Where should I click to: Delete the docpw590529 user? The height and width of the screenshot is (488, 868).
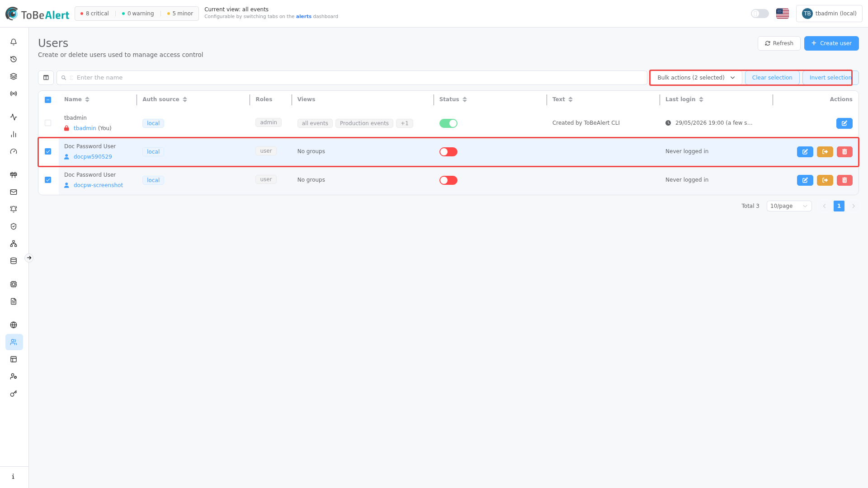tap(844, 152)
